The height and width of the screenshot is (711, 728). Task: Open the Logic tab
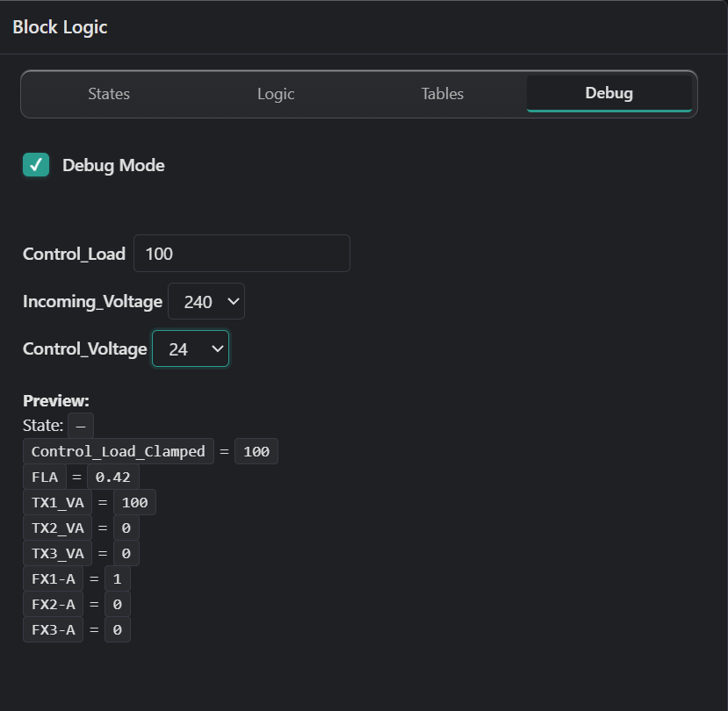coord(276,94)
